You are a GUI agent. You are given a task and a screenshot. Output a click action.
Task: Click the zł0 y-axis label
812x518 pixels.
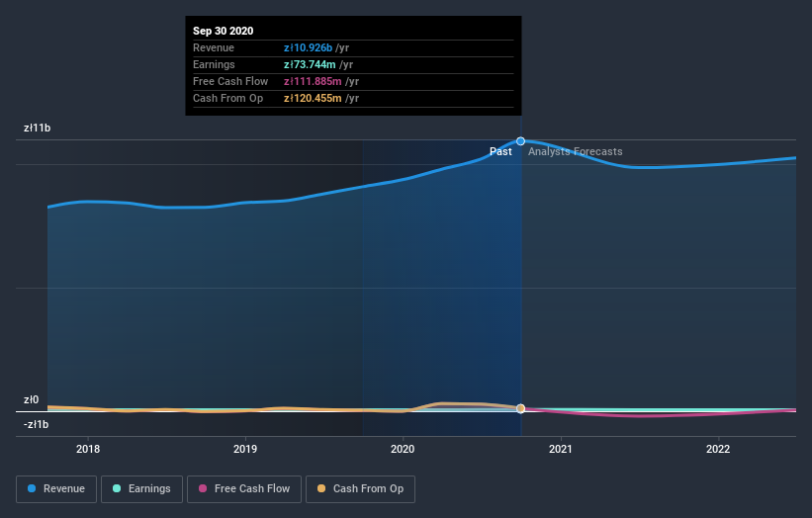click(x=31, y=399)
